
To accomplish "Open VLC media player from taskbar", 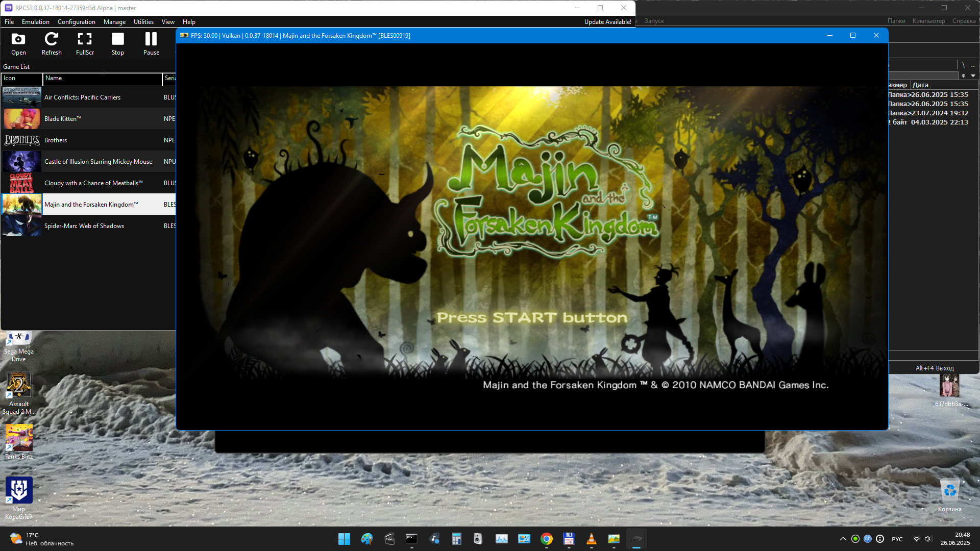I will point(592,539).
